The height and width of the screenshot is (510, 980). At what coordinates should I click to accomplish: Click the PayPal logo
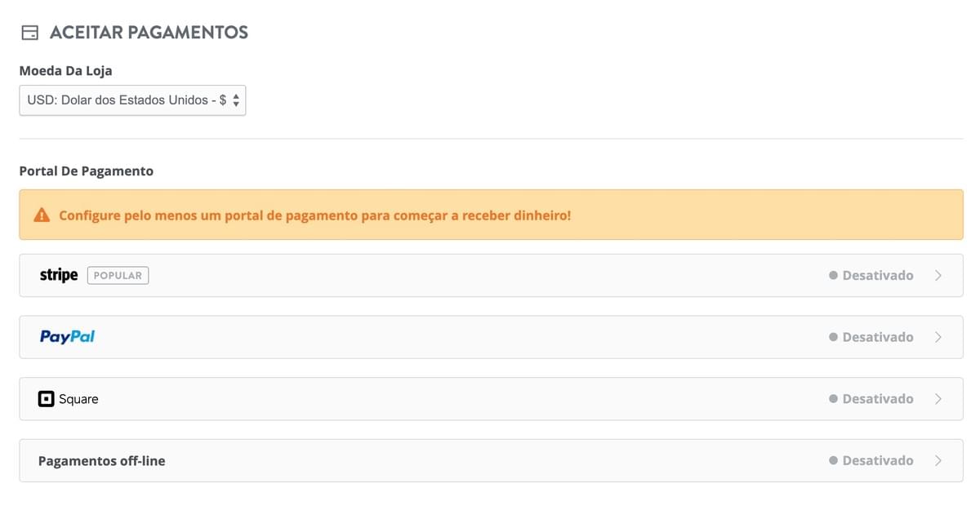(68, 337)
